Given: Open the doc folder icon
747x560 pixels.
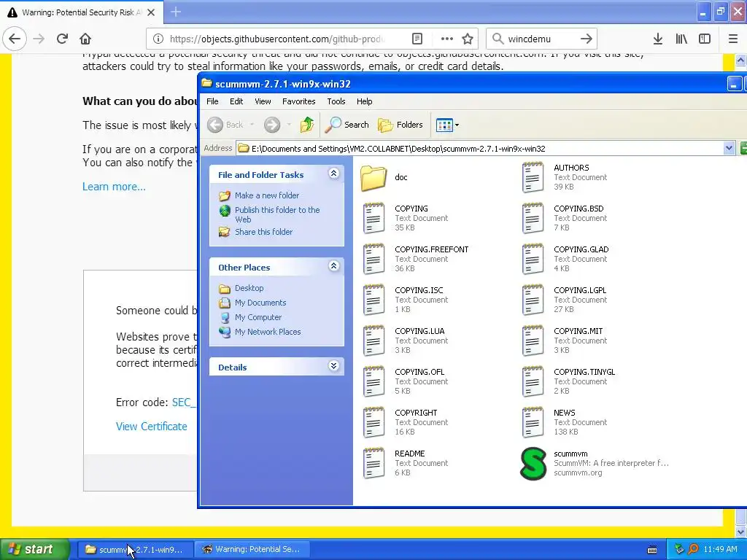Looking at the screenshot, I should click(x=373, y=178).
